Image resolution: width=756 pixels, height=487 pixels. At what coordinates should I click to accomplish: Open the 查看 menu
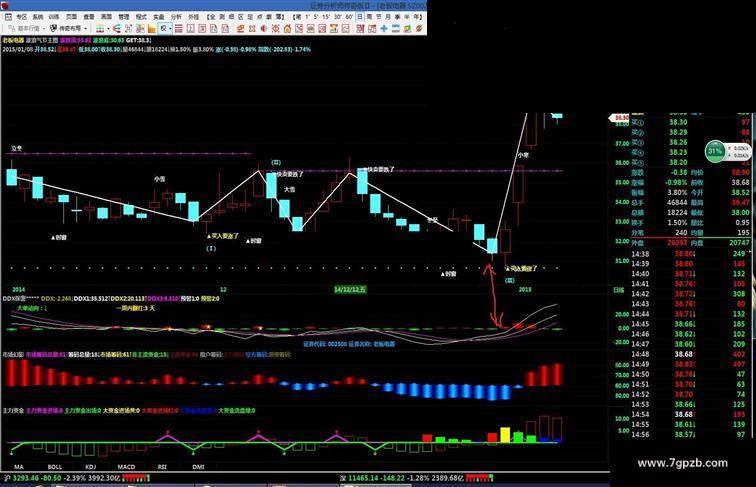coord(89,17)
